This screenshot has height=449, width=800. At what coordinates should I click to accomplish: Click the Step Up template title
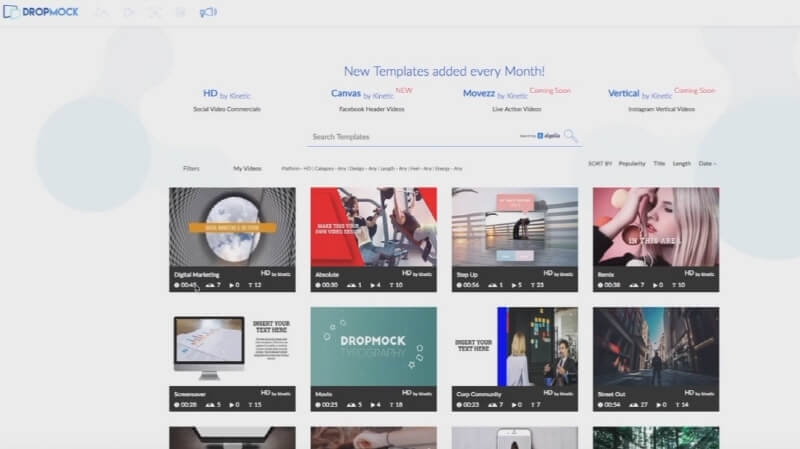point(467,275)
